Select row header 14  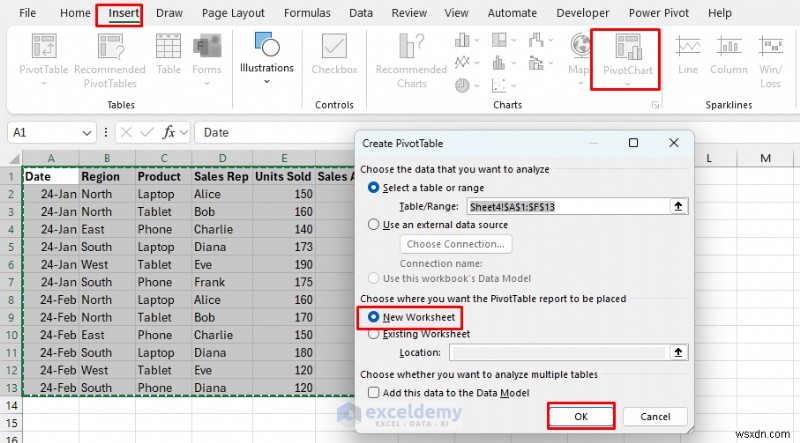point(11,406)
